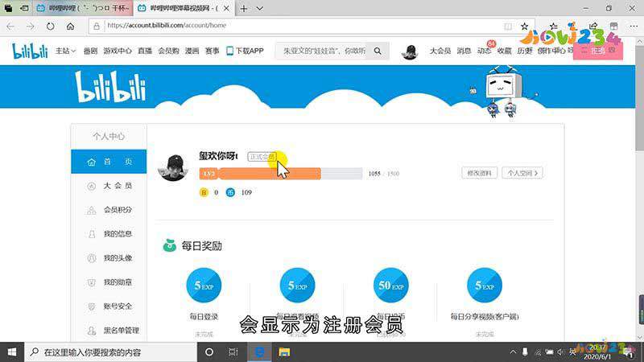Open 收藏 favorites in header
Screen dimensions: 644x362
504,51
